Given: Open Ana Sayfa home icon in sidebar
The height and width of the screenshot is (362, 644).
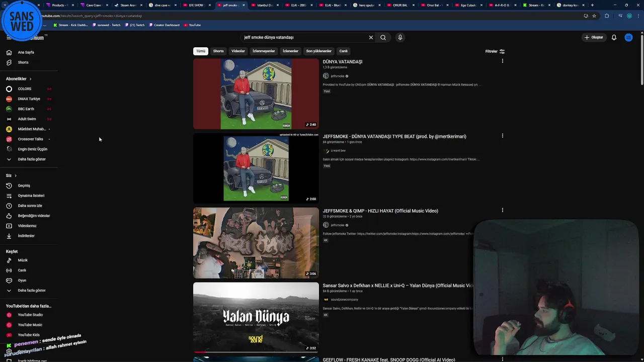Looking at the screenshot, I should click(x=9, y=52).
